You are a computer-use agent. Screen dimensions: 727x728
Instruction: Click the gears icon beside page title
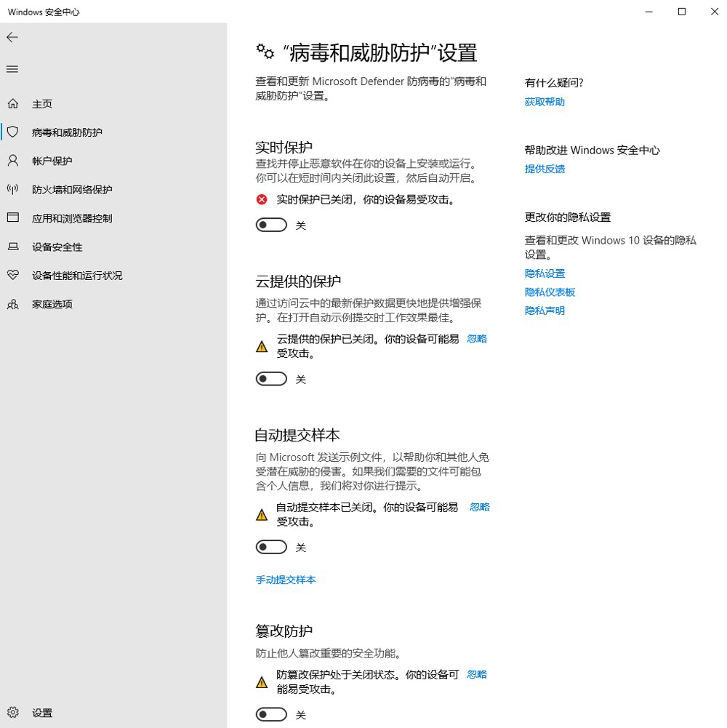[265, 51]
